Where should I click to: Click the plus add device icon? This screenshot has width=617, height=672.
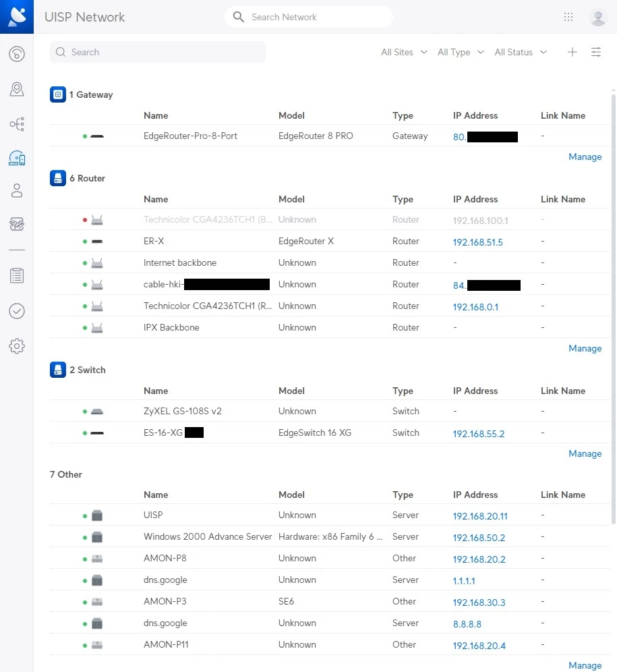[x=572, y=52]
